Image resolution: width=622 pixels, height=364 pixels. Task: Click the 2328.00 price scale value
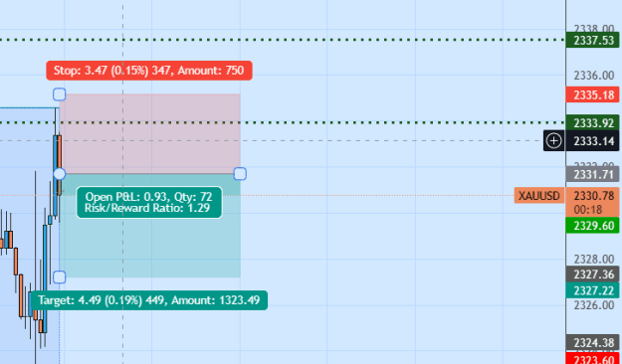(593, 259)
